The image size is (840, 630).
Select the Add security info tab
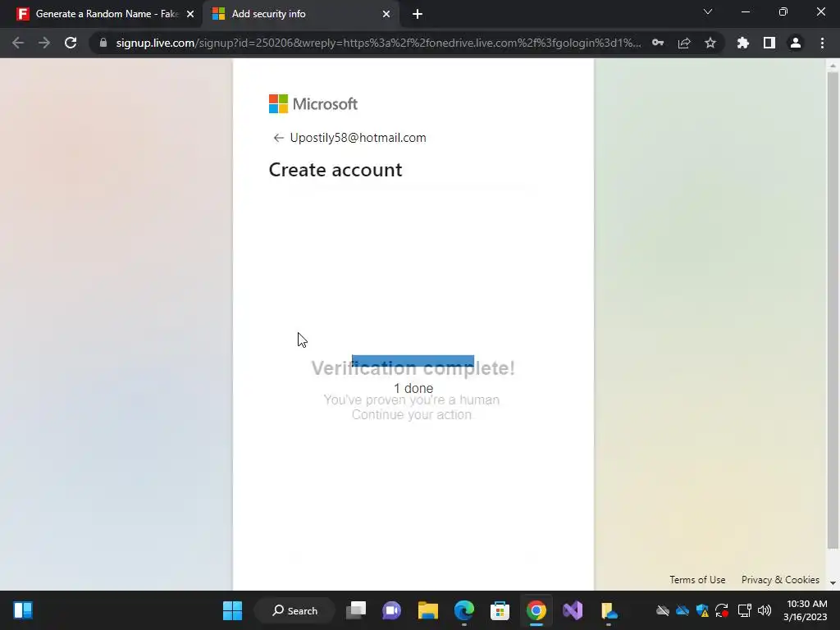tap(302, 14)
